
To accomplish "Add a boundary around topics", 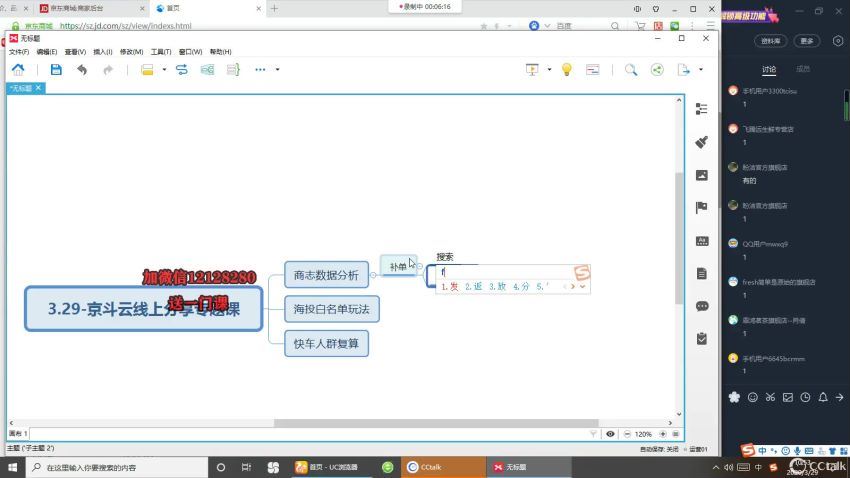I will (x=207, y=69).
